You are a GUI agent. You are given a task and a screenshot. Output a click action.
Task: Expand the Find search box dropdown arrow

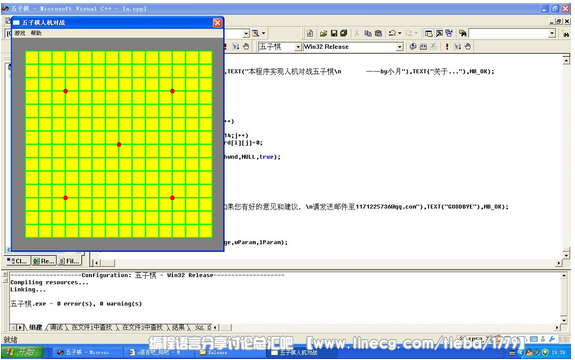pos(552,34)
